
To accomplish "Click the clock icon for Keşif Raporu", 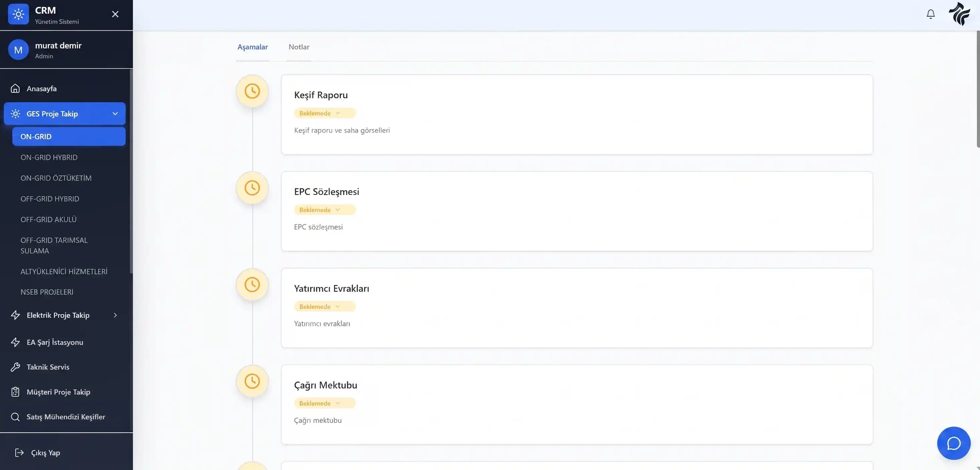I will 252,91.
